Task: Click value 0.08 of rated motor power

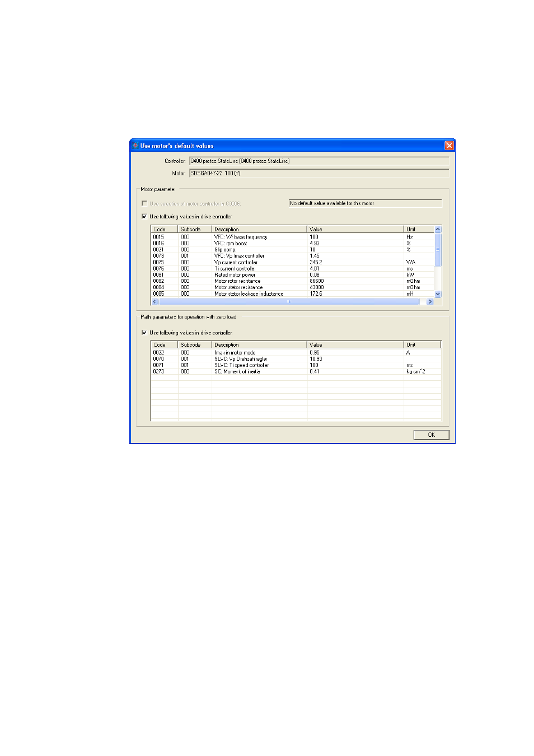Action: tap(315, 275)
